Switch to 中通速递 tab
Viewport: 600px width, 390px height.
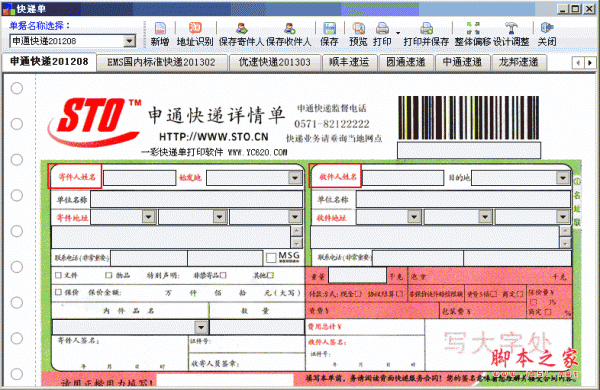tap(462, 62)
